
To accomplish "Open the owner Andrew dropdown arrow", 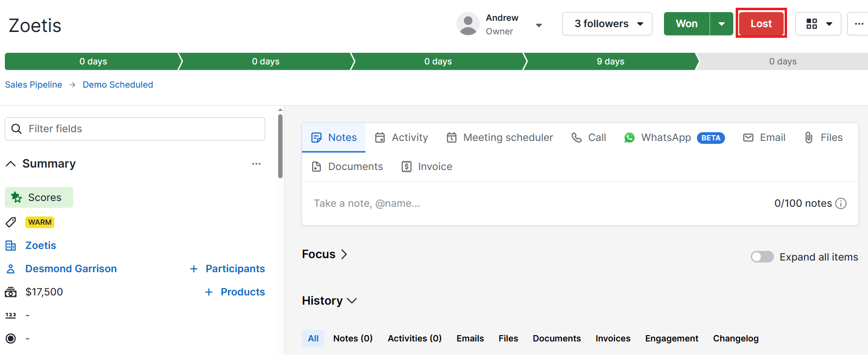I will (x=538, y=25).
